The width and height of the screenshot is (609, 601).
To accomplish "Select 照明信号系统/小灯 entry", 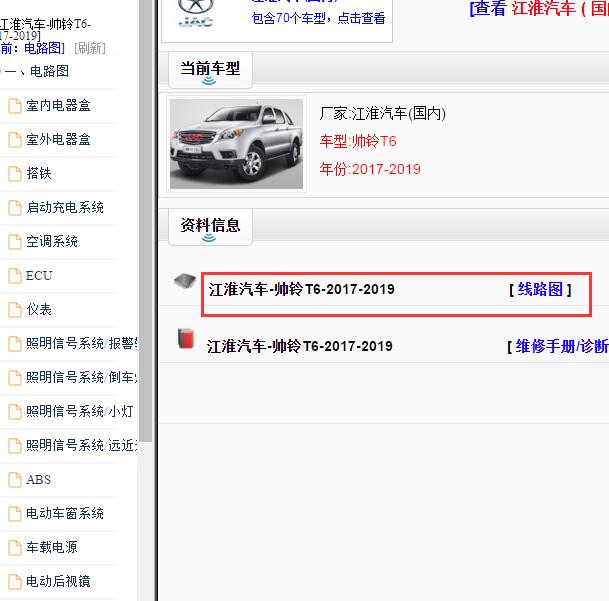I will click(x=80, y=411).
